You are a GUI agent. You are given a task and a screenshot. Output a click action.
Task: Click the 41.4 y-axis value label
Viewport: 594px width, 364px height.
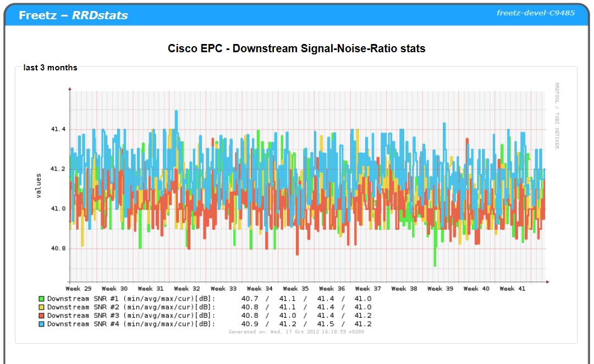tap(58, 129)
